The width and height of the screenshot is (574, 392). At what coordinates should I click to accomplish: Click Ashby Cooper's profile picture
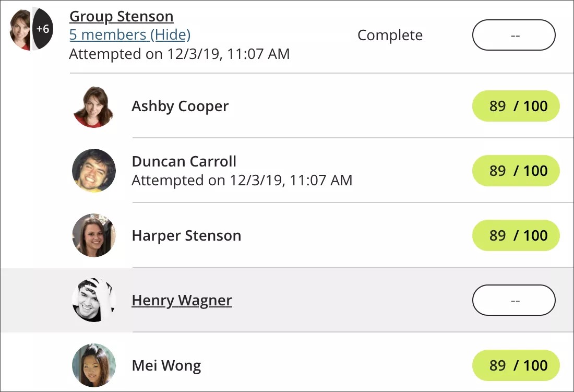click(94, 106)
